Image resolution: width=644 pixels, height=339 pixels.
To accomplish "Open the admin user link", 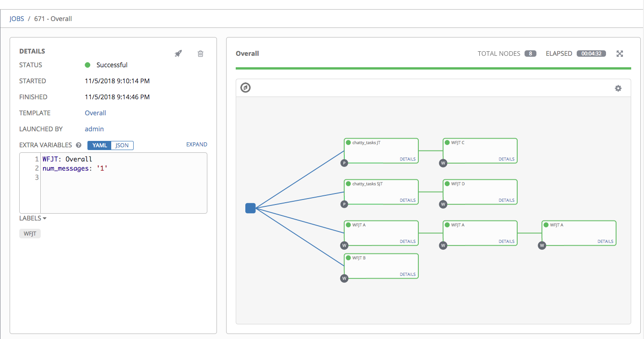I will 94,129.
